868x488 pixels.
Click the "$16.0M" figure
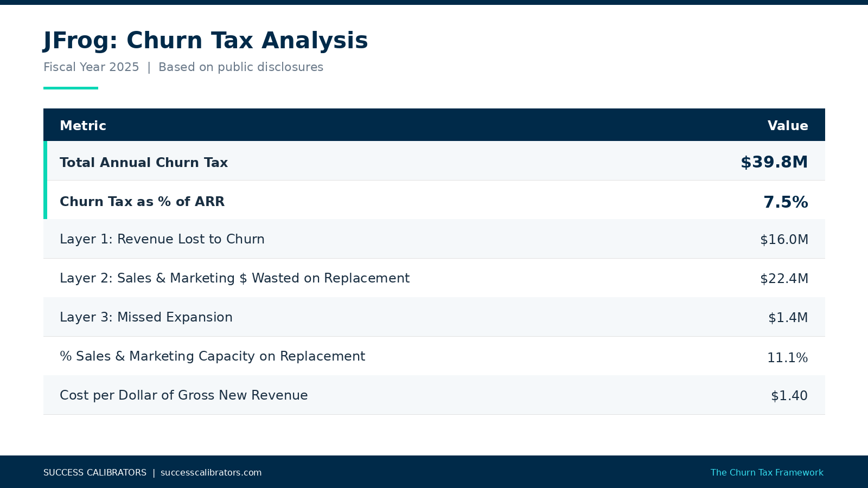coord(784,239)
